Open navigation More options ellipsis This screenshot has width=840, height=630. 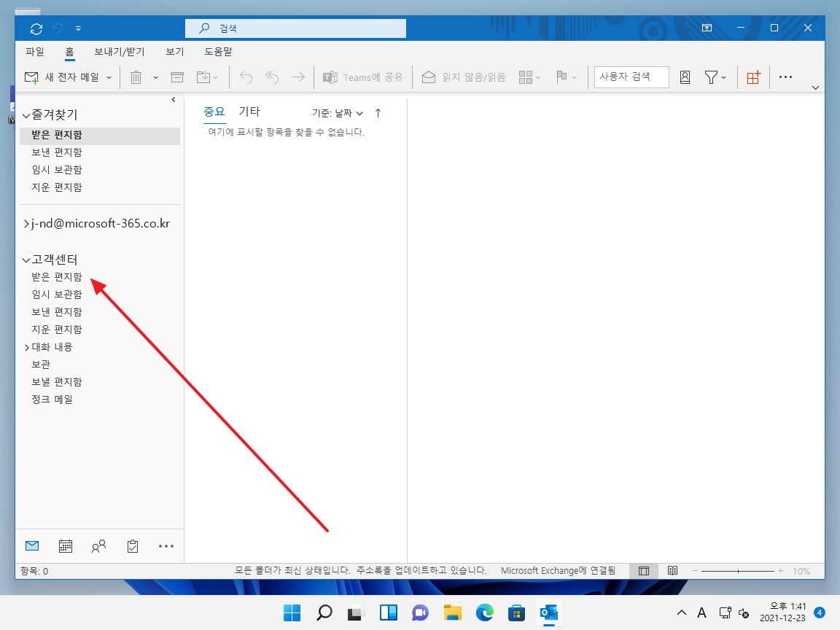click(166, 546)
